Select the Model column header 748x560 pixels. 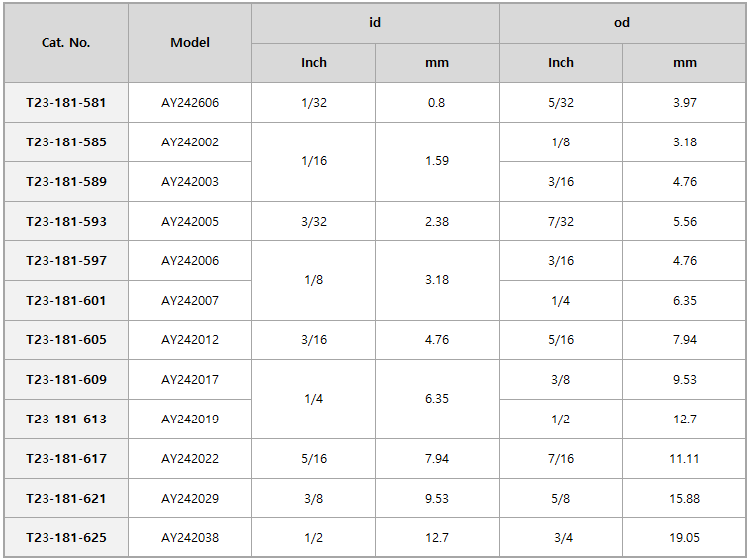190,43
